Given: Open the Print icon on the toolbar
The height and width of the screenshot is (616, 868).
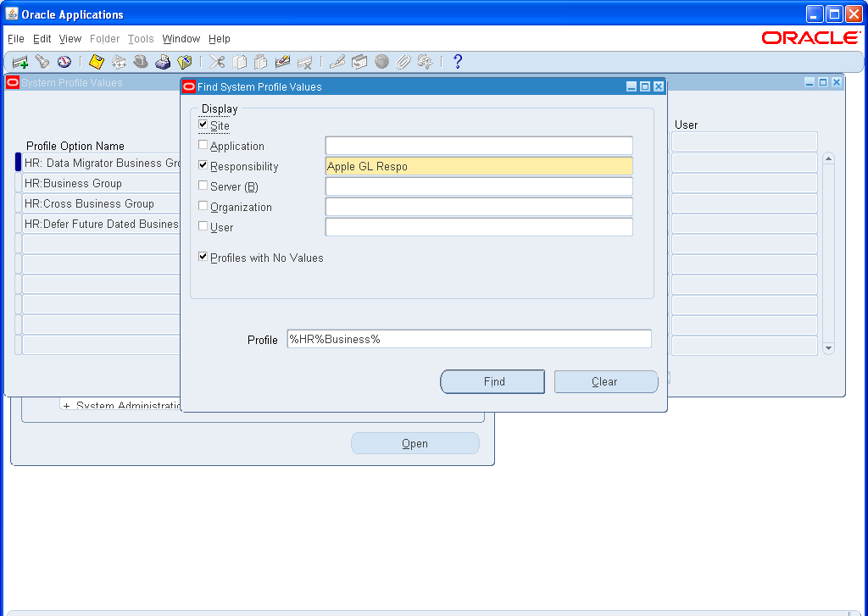Looking at the screenshot, I should click(x=164, y=61).
